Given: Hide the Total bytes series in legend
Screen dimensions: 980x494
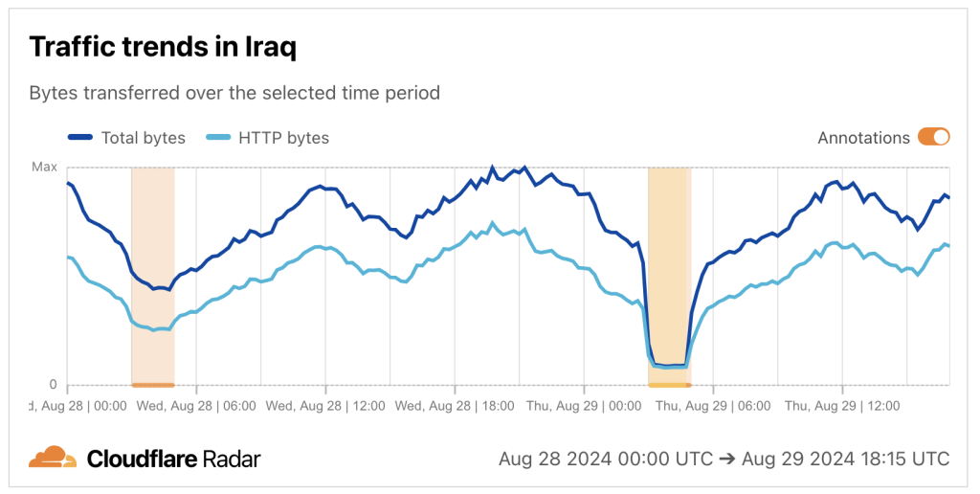Looking at the screenshot, I should point(143,138).
